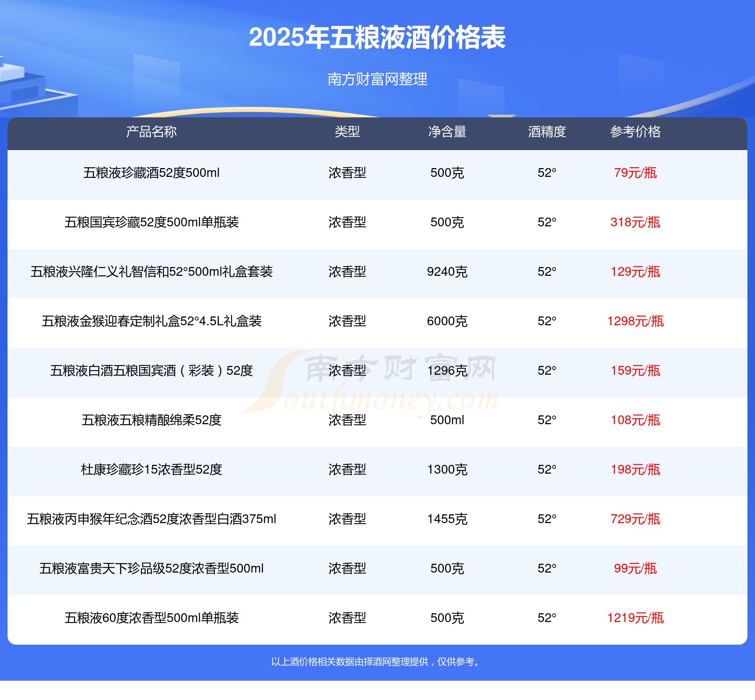Select product 五粮液丙申猴年纪念酒52度浓香型白酒375ml
The height and width of the screenshot is (700, 755).
(x=151, y=519)
